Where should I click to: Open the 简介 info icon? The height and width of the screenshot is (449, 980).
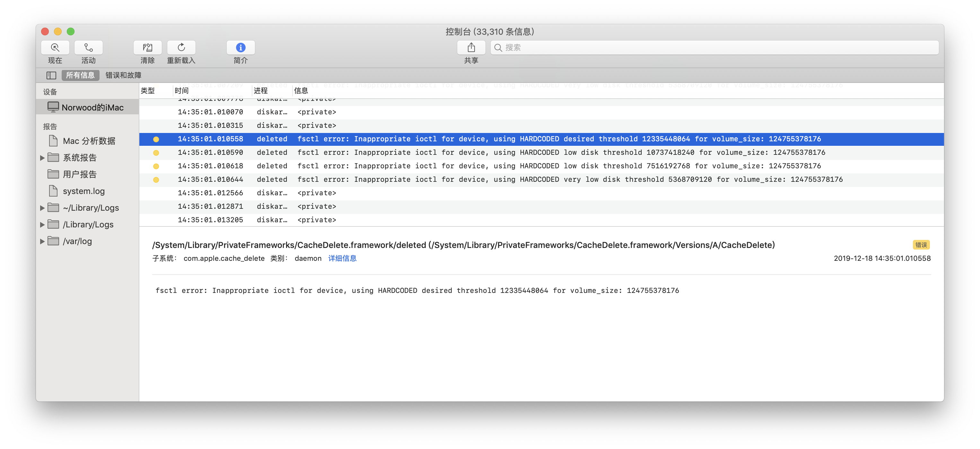click(241, 48)
